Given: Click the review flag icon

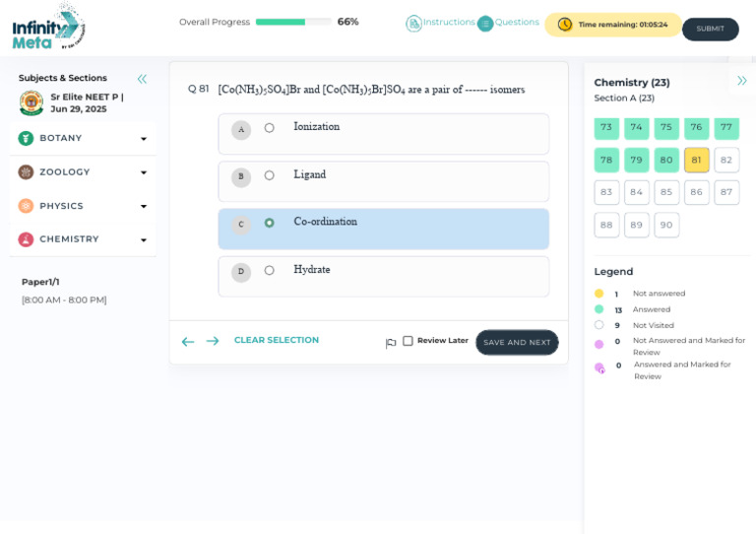Looking at the screenshot, I should point(391,343).
